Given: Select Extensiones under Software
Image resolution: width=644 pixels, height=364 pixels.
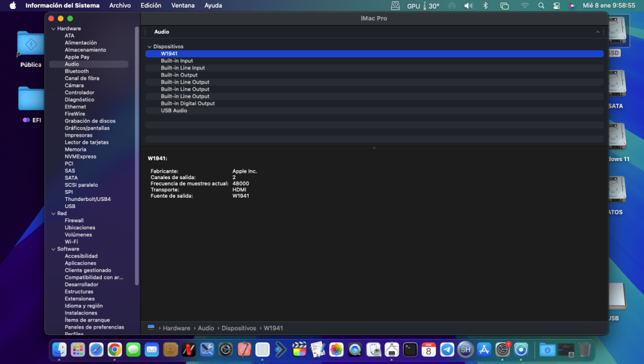Looking at the screenshot, I should [x=80, y=299].
